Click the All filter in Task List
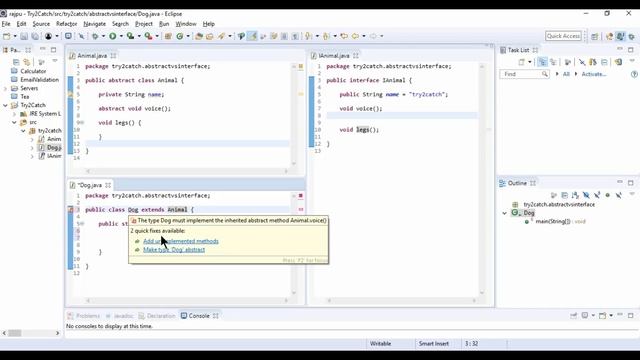The height and width of the screenshot is (360, 640). coord(566,74)
